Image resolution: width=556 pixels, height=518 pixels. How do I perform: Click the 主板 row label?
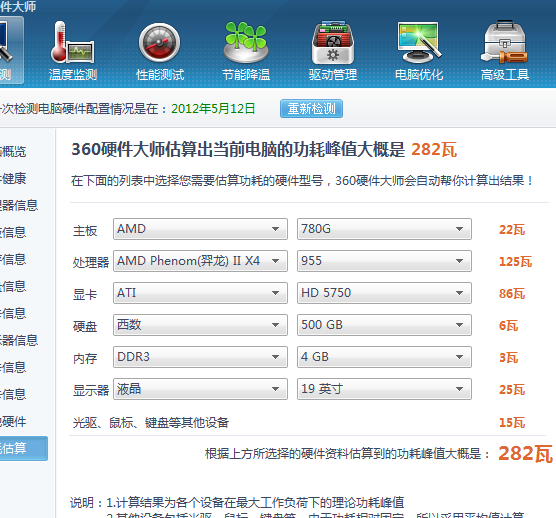tap(85, 231)
